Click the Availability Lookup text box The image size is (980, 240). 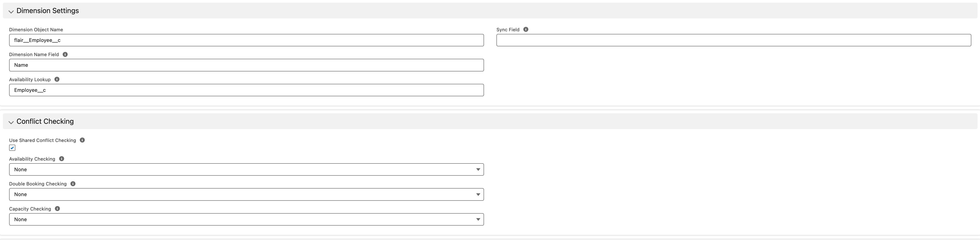pyautogui.click(x=246, y=90)
